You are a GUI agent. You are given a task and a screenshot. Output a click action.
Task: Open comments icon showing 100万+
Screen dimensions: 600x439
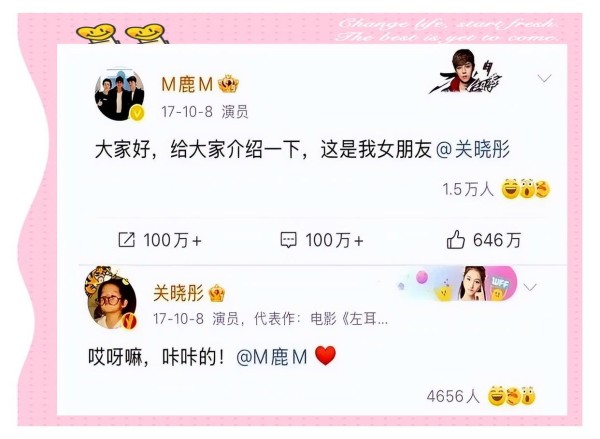coord(289,240)
